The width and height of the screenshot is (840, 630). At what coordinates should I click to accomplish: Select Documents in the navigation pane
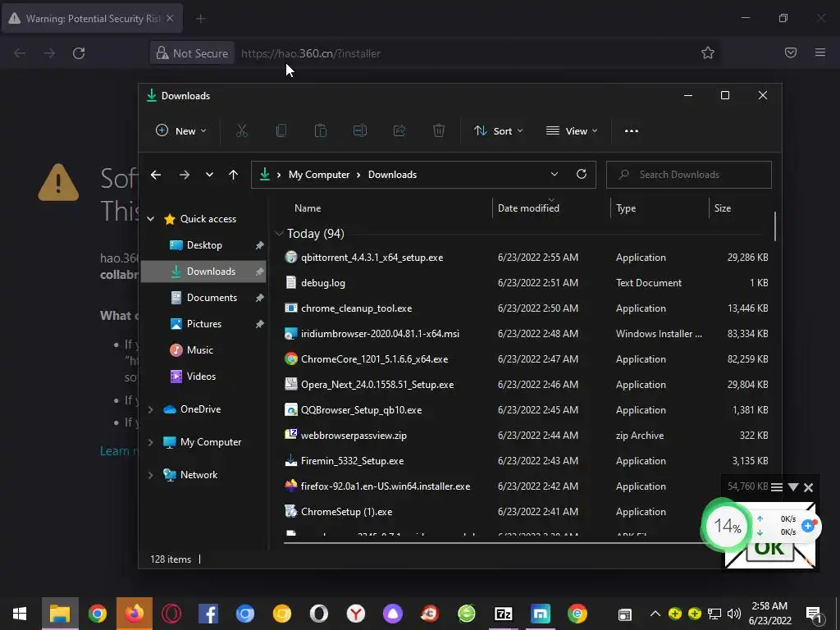204,297
